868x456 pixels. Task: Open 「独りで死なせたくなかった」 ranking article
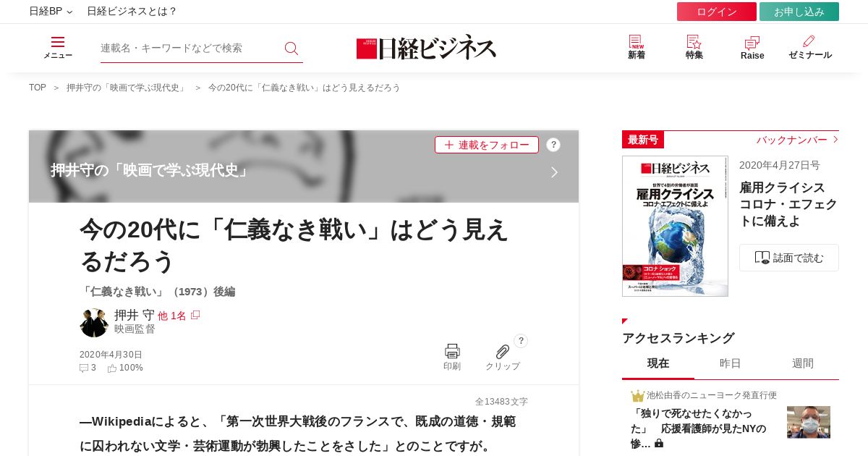[698, 428]
